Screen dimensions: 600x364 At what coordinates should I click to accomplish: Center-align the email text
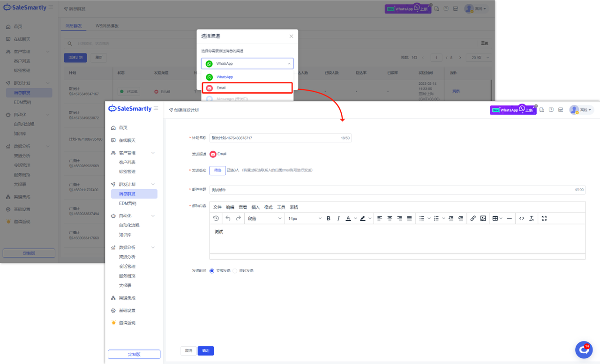390,218
